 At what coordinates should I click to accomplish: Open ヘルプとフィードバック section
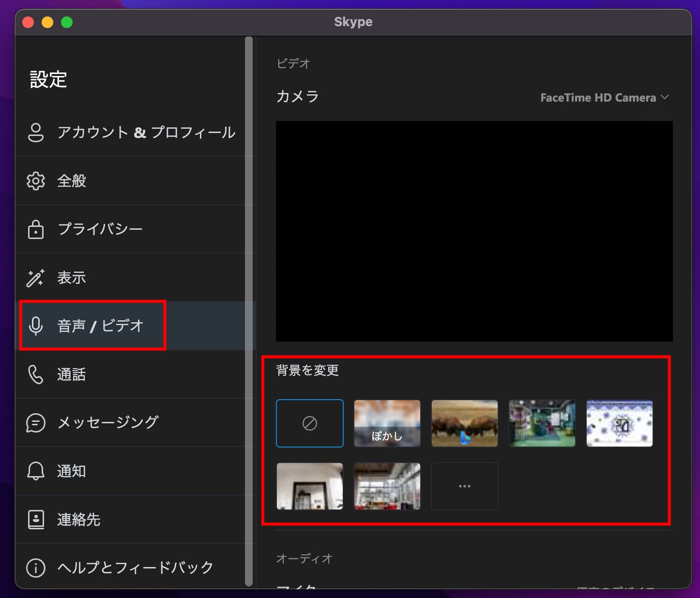pos(130,568)
